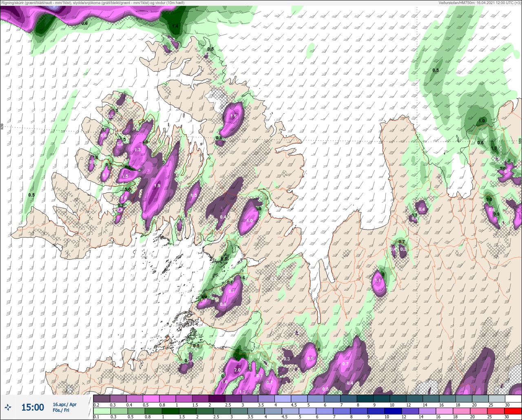Click upper legend row white swatch labeled 30
The width and height of the screenshot is (522, 420).
(513, 398)
